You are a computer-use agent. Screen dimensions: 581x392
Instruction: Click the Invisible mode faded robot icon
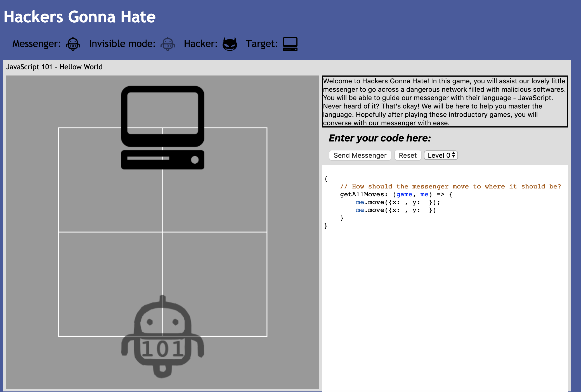click(168, 44)
